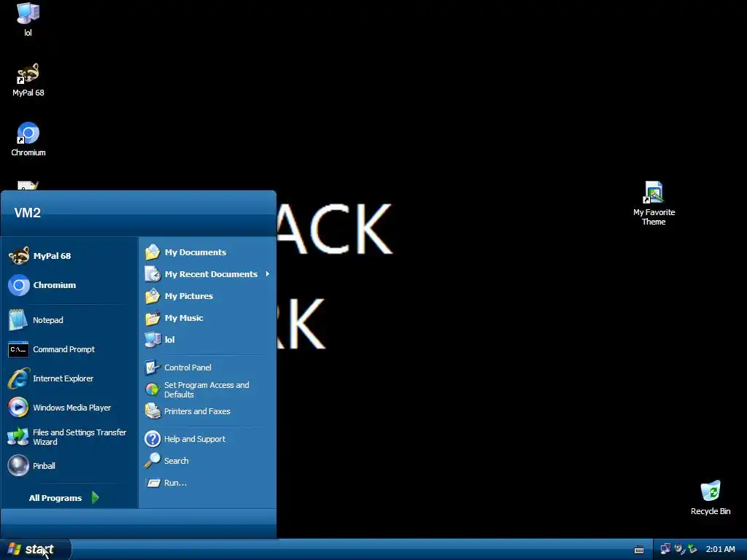This screenshot has height=560, width=747.
Task: Open Help and Support
Action: click(207, 439)
